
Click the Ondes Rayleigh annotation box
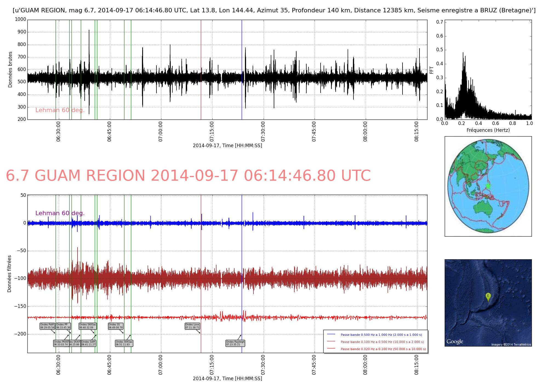tap(235, 343)
